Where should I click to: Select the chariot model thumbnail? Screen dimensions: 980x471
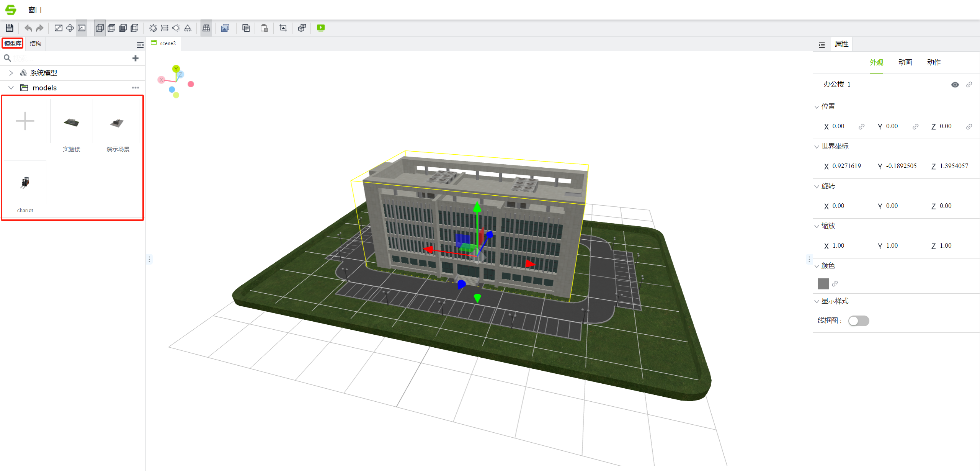(x=25, y=183)
